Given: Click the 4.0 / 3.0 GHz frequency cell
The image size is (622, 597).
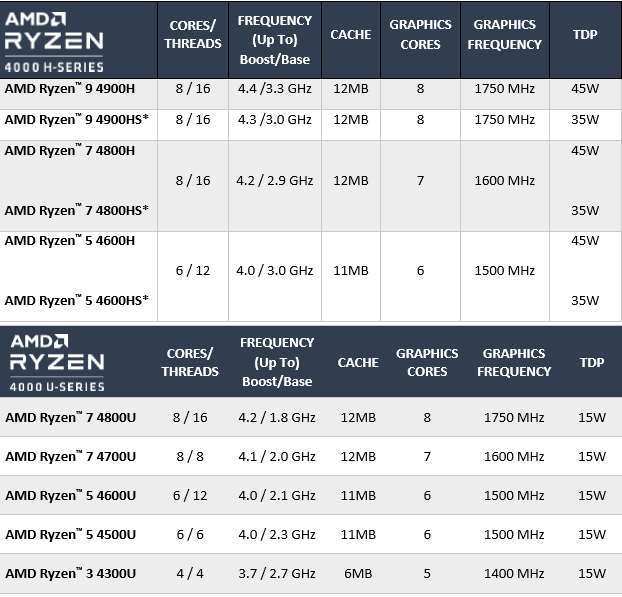Looking at the screenshot, I should coord(275,271).
